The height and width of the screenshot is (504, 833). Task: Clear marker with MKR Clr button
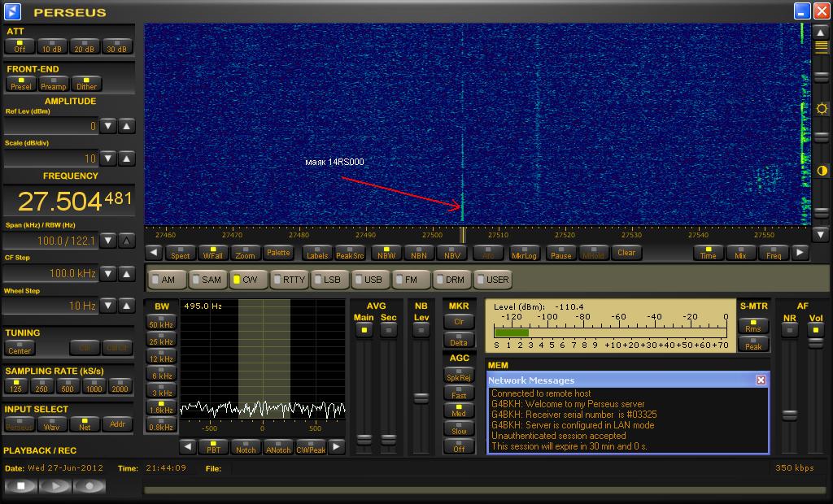[459, 321]
